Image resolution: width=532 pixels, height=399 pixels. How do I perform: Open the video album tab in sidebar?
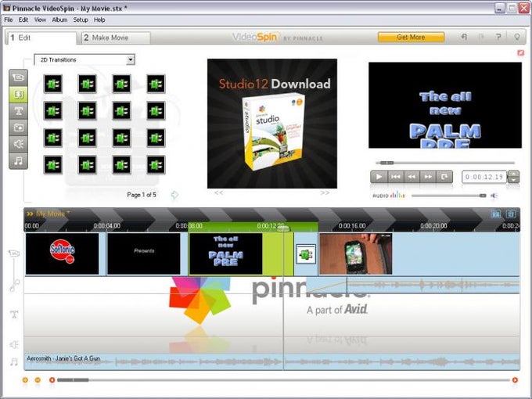point(18,77)
